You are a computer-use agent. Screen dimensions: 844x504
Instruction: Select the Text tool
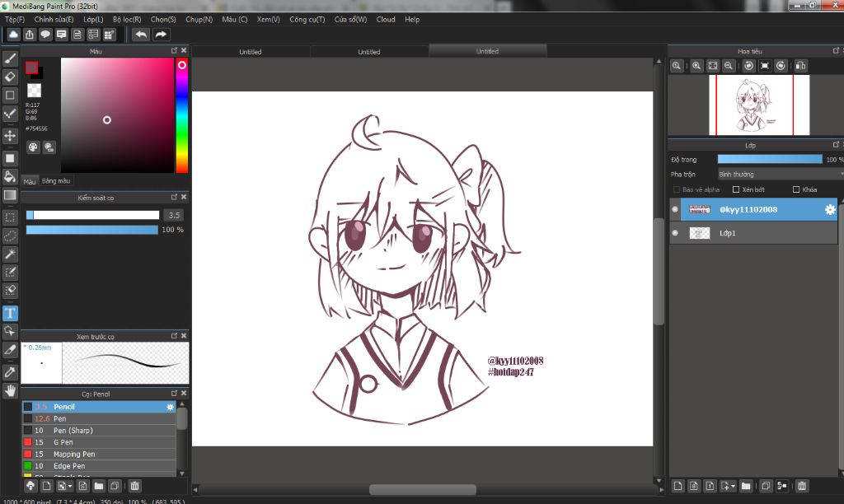click(x=10, y=313)
